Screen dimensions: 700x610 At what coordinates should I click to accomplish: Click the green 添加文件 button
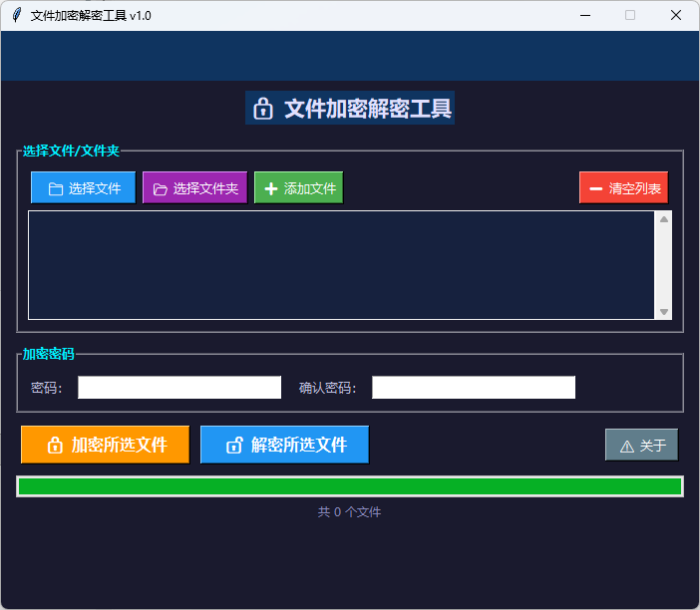tap(299, 187)
